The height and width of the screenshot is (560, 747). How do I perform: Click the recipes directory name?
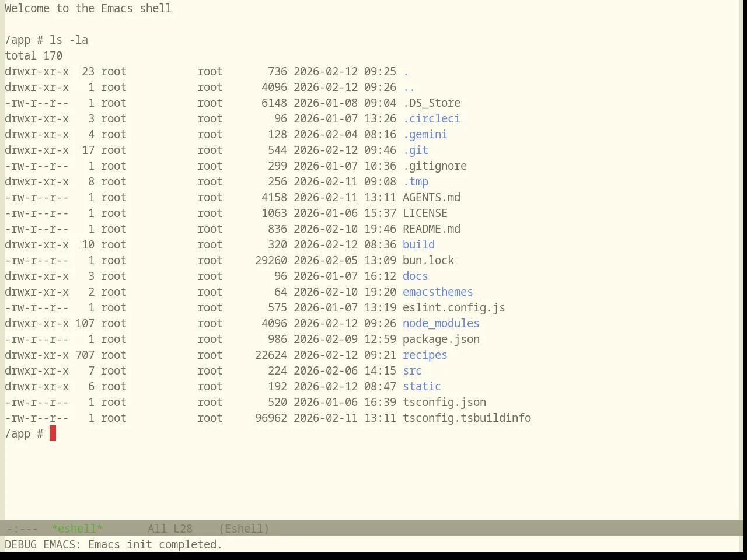point(425,355)
